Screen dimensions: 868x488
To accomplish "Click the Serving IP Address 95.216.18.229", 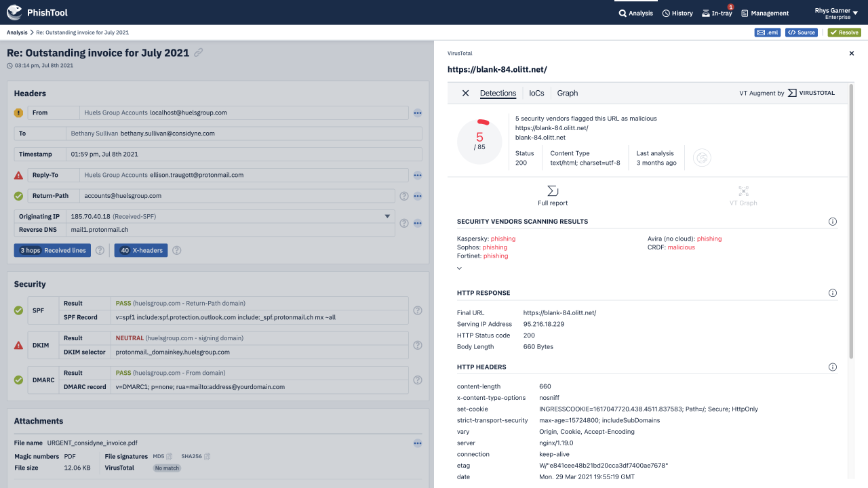I will (x=544, y=324).
